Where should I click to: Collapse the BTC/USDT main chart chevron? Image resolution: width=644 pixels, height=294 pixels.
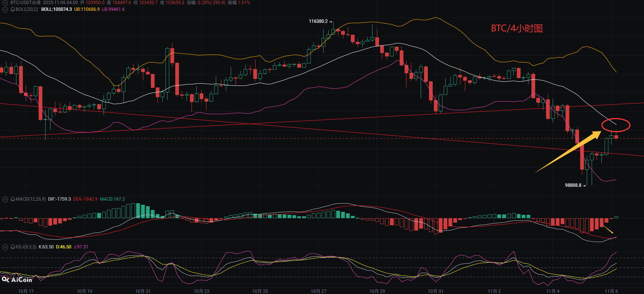click(5, 3)
